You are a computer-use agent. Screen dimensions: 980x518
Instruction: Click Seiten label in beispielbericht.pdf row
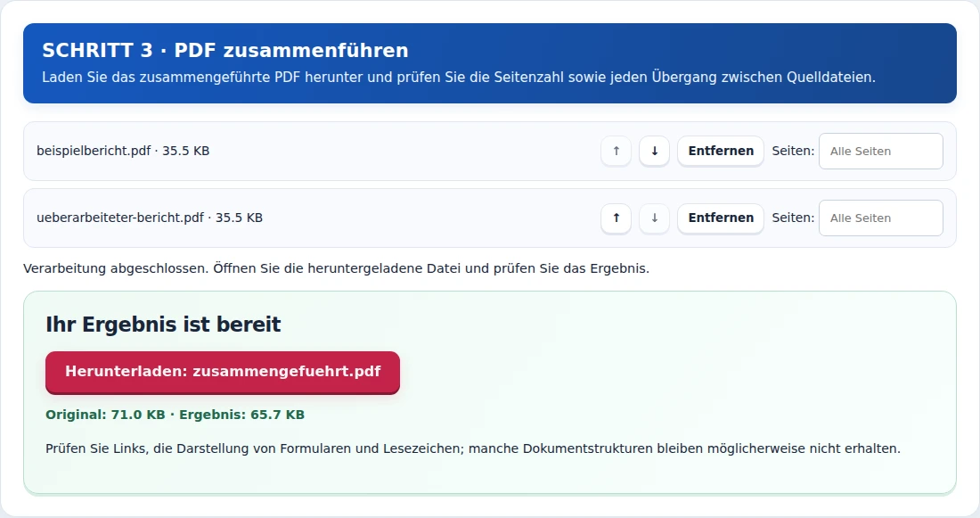click(793, 151)
